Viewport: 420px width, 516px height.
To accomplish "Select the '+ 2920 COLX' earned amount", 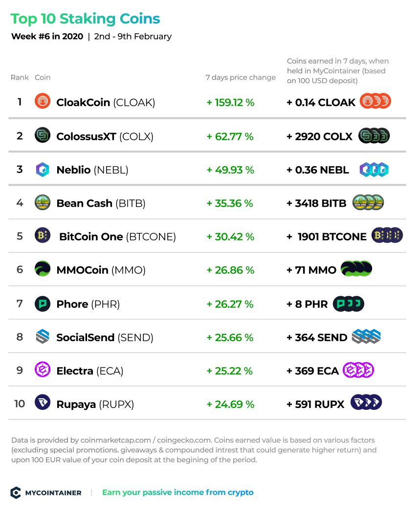I will pos(319,136).
